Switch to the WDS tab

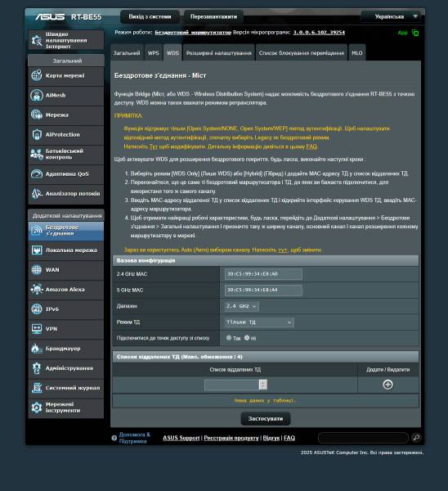[172, 53]
